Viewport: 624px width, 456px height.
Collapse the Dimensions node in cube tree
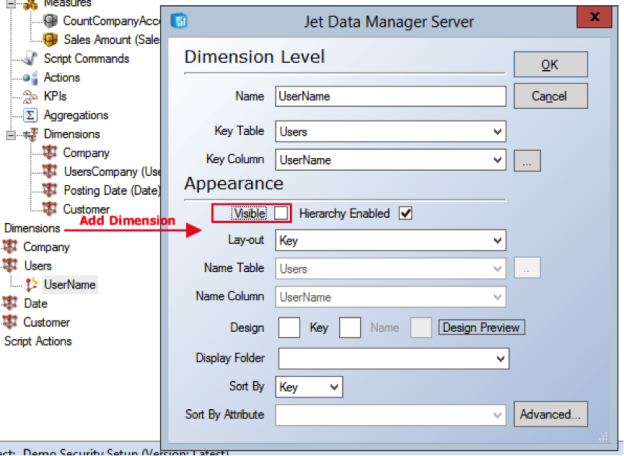[x=11, y=135]
